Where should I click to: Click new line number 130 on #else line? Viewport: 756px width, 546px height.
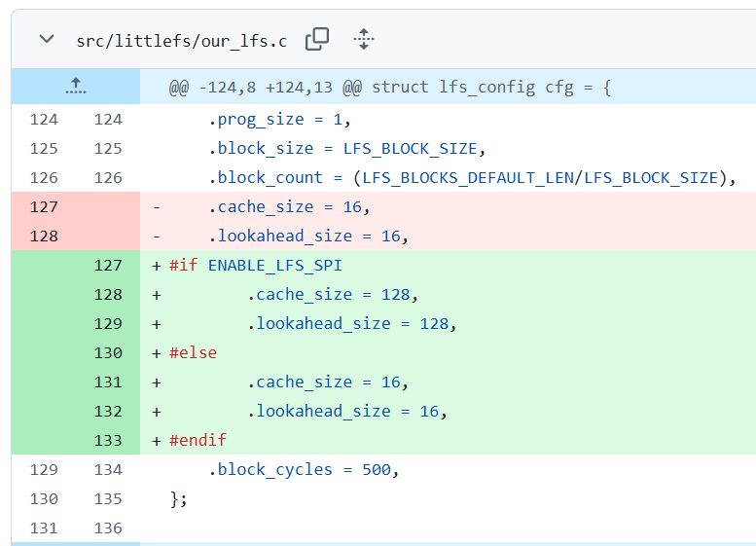click(108, 353)
